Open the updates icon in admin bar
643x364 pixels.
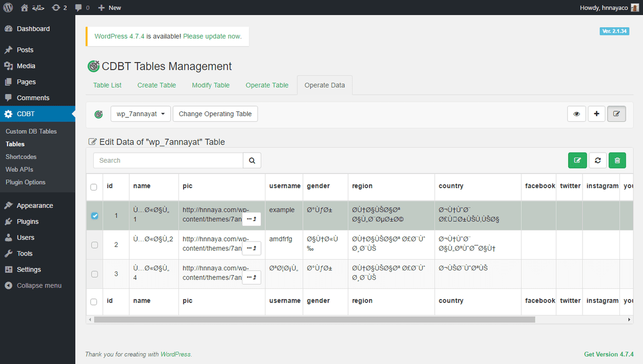(x=59, y=7)
